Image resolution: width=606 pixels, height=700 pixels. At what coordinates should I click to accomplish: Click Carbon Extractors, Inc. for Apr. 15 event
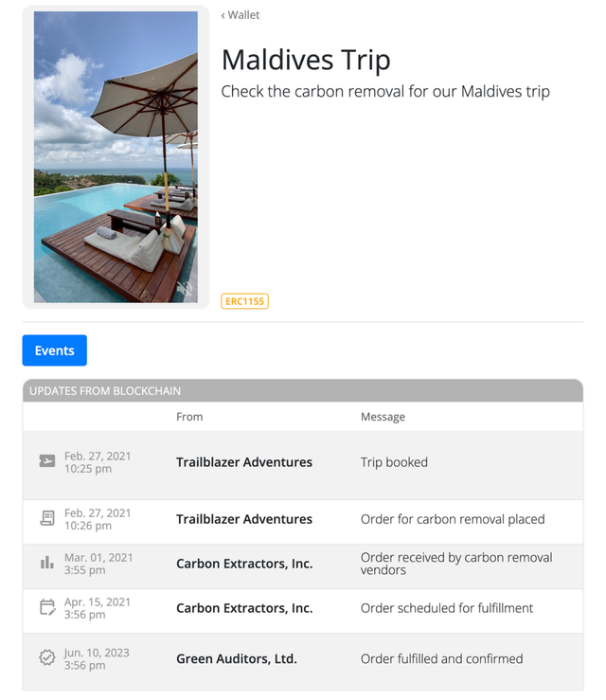243,608
